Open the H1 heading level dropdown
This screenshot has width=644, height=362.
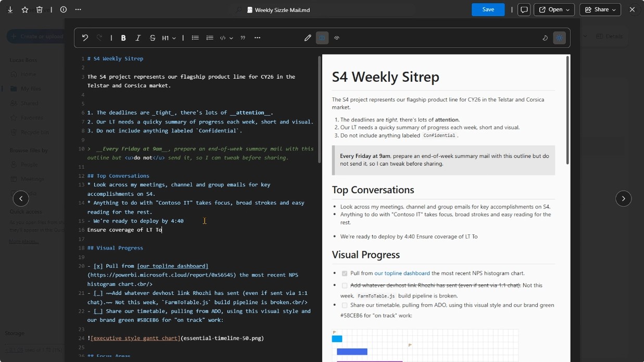pyautogui.click(x=169, y=38)
